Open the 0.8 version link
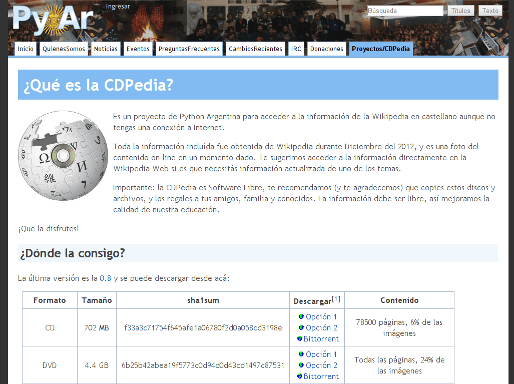The image size is (514, 384). tap(105, 278)
